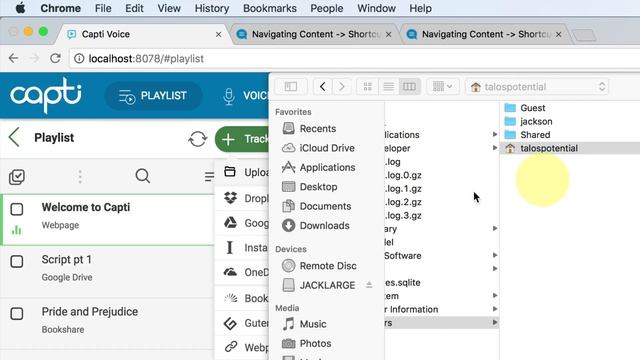Choose Gutenberg icon in add menu
Image resolution: width=640 pixels, height=360 pixels.
pyautogui.click(x=230, y=323)
